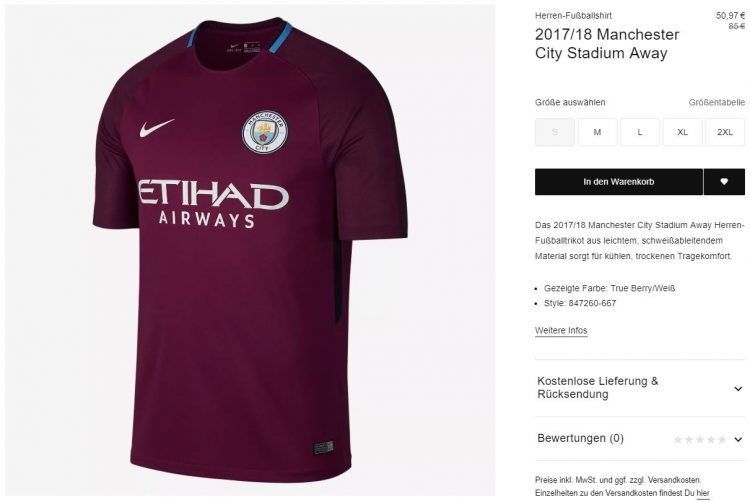This screenshot has height=502, width=750.
Task: Click the product title 2017/18 Manchester City
Action: tap(607, 44)
